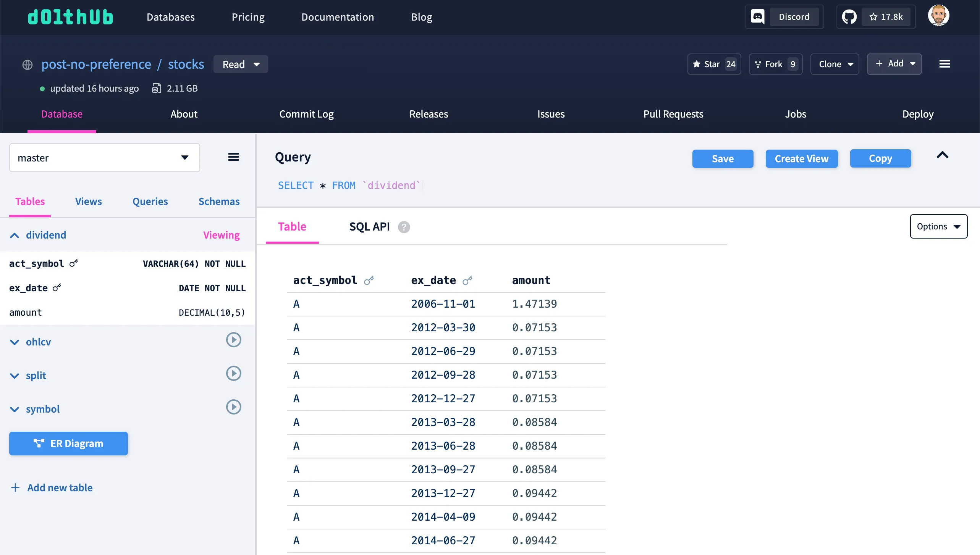Open the Options dropdown above the results

pos(938,226)
